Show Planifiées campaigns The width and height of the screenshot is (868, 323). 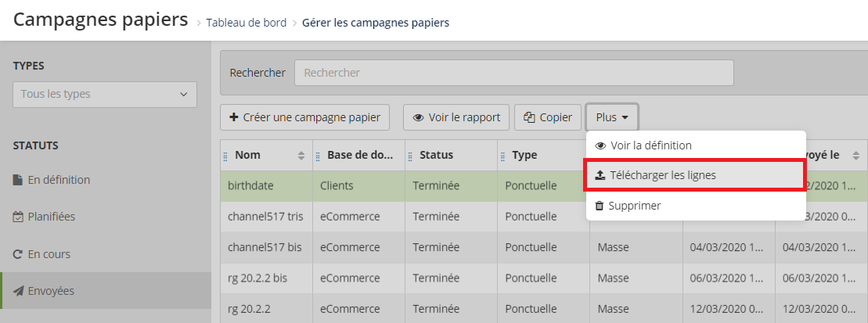coord(55,217)
